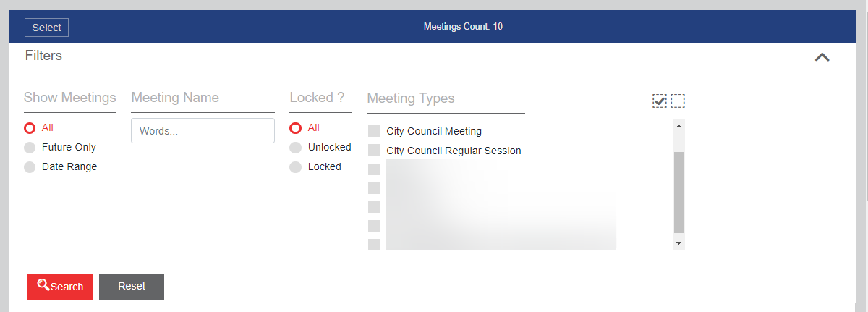This screenshot has height=312, width=868.
Task: Click the uncheck-all meeting types icon
Action: coord(678,101)
